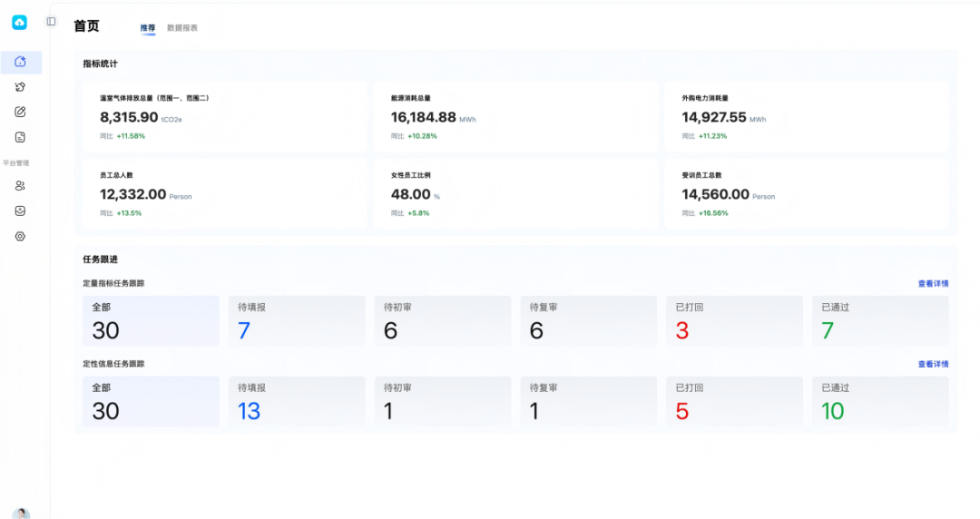The width and height of the screenshot is (980, 519).
Task: Open the home icon in the sidebar
Action: [x=21, y=62]
